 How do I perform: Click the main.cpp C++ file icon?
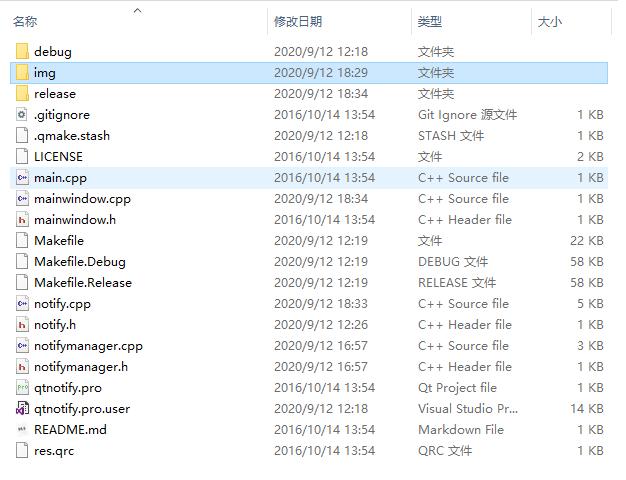click(x=22, y=178)
